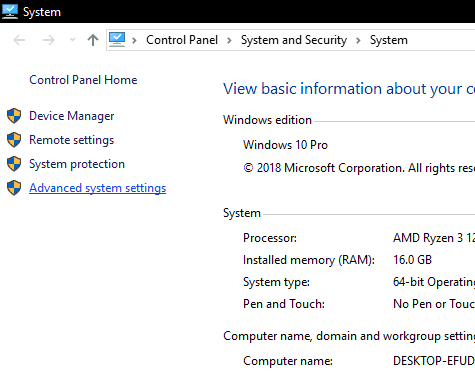Click the Microsoft Corporation copyright text
Screen dimensions: 475x373
359,168
